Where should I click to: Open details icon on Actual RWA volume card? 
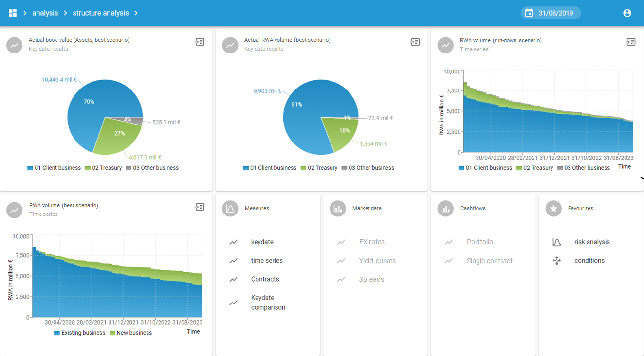tap(415, 42)
